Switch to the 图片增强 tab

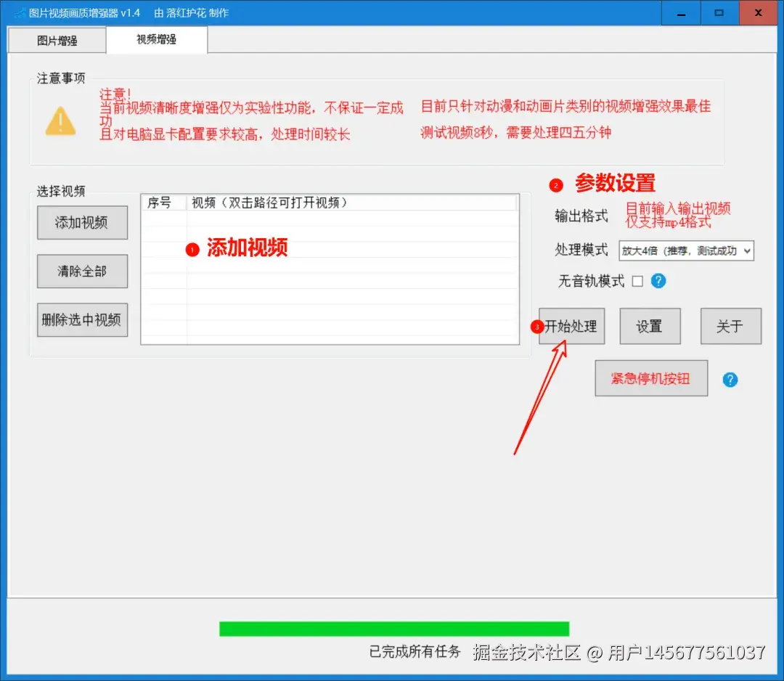57,40
